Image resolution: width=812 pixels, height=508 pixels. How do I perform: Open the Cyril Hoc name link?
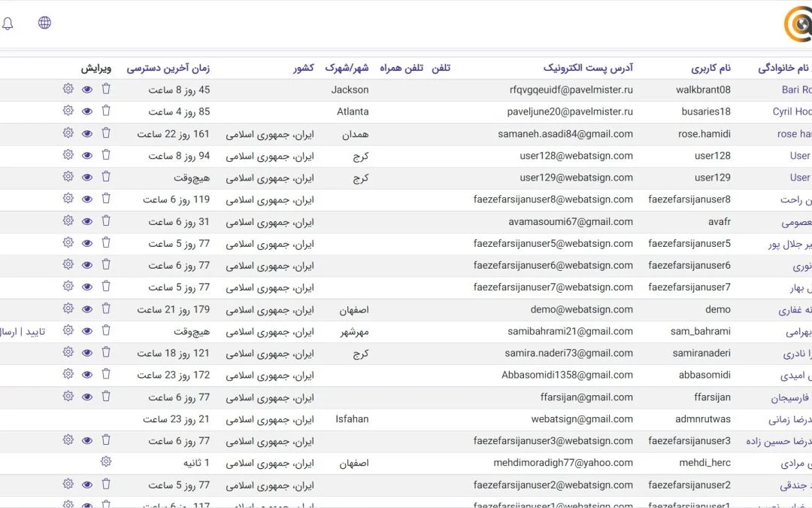[x=792, y=111]
